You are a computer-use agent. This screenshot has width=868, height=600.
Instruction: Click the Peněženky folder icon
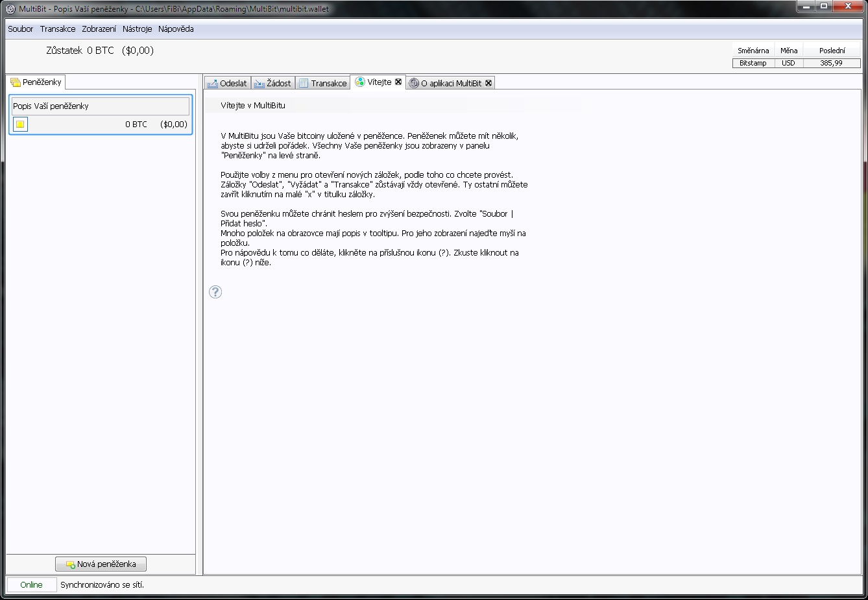[15, 82]
